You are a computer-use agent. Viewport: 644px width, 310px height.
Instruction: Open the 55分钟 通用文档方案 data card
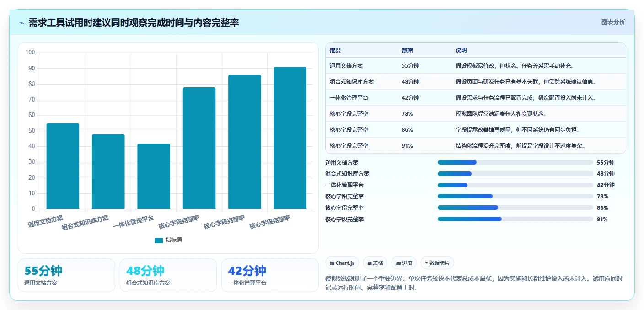coord(66,275)
